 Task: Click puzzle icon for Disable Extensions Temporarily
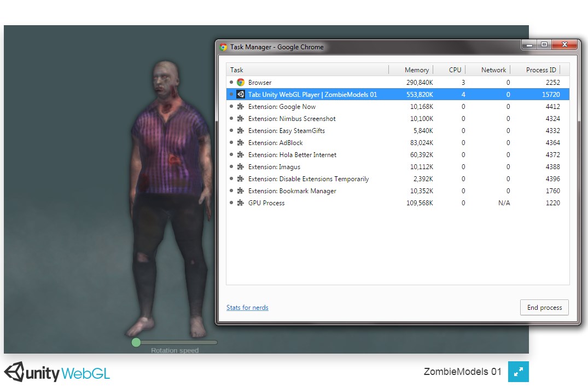click(241, 178)
